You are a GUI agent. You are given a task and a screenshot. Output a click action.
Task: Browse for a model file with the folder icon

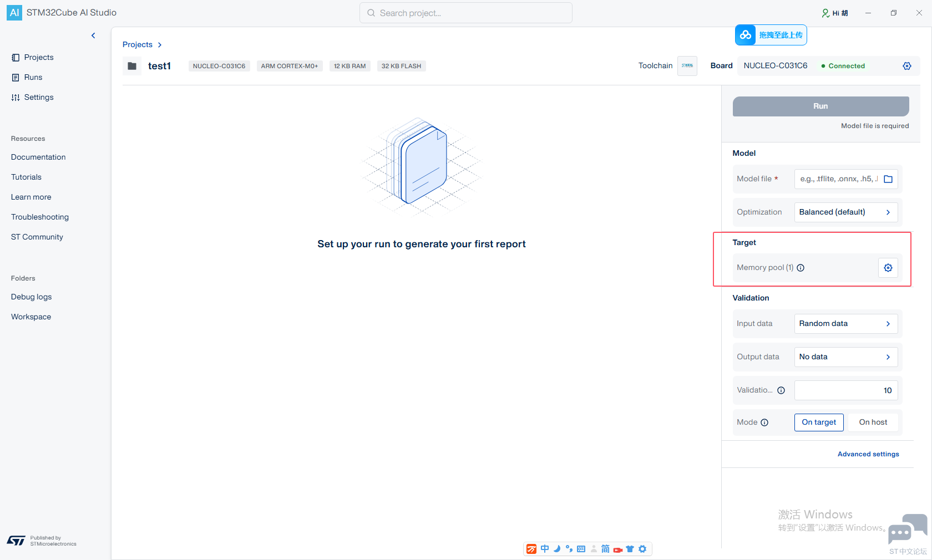tap(888, 179)
